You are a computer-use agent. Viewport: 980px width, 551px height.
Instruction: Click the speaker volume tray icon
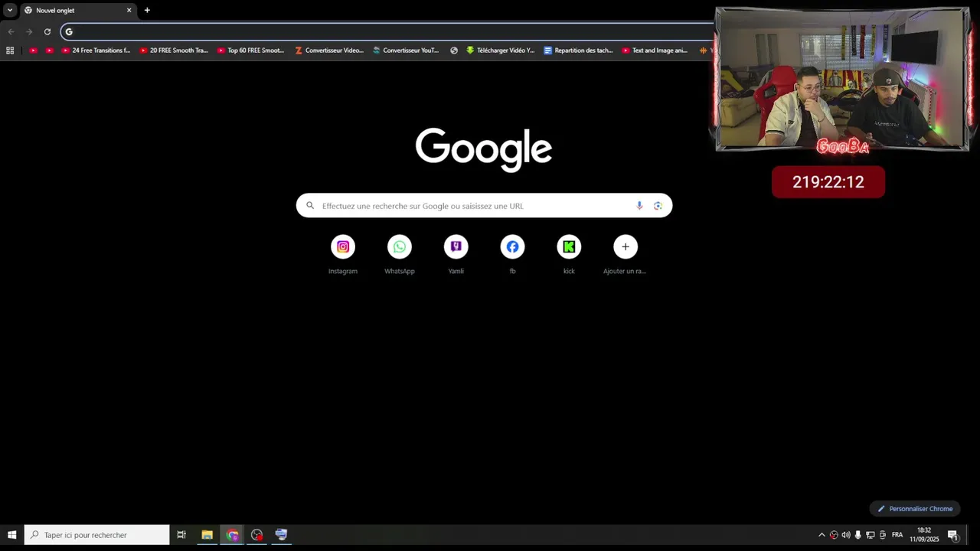tap(846, 535)
